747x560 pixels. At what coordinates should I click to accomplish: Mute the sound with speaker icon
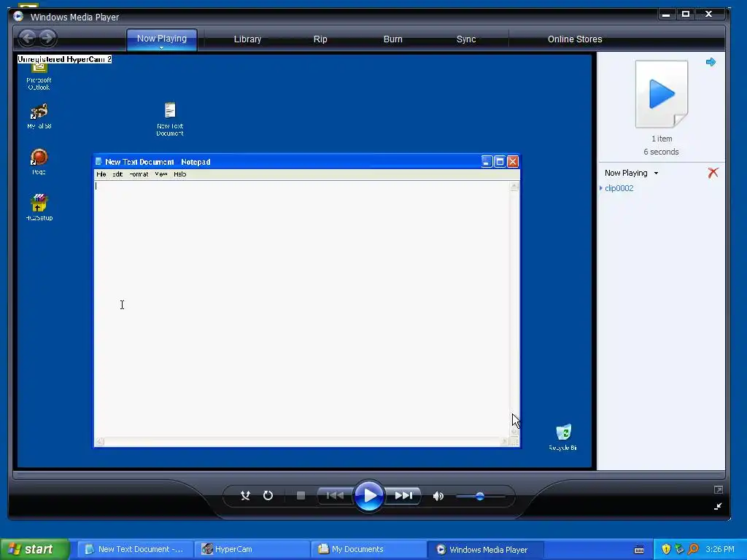point(438,496)
